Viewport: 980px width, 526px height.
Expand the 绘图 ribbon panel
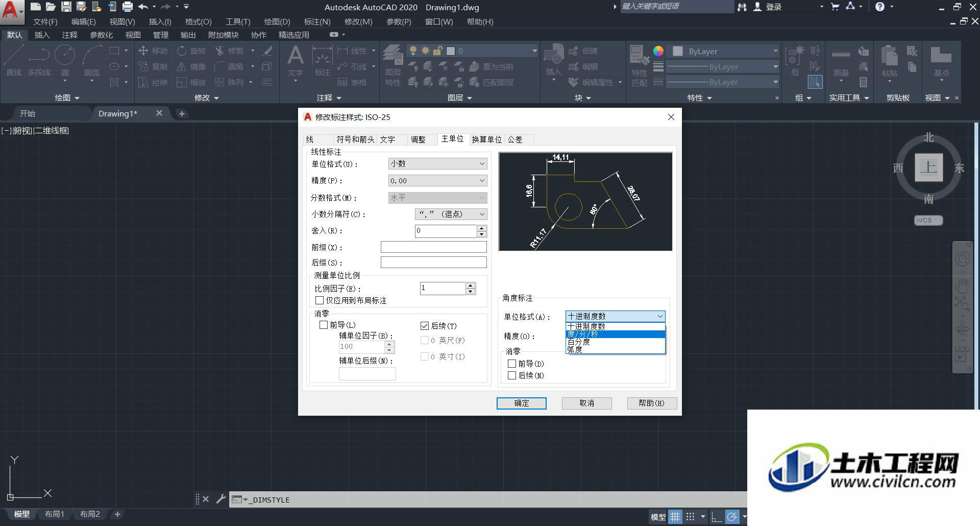tap(67, 98)
